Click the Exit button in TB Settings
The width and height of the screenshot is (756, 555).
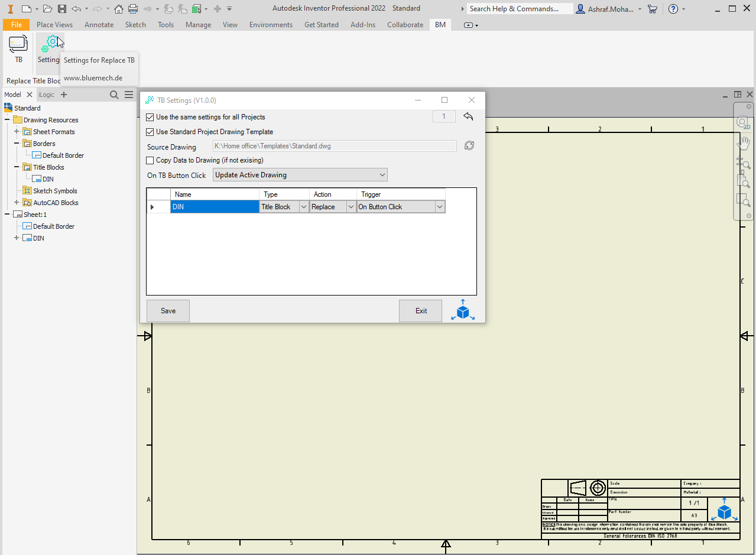[x=420, y=311]
